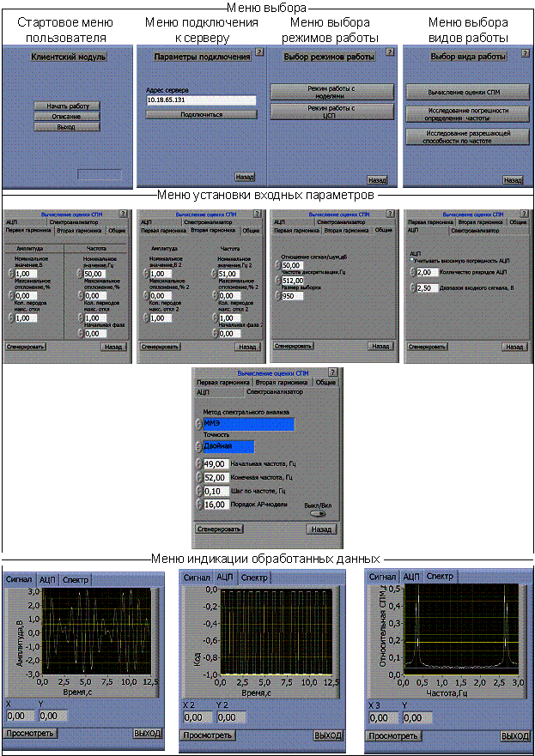
Task: Click Сгенерировать in the Первая гармоника panel
Action: [x=25, y=346]
